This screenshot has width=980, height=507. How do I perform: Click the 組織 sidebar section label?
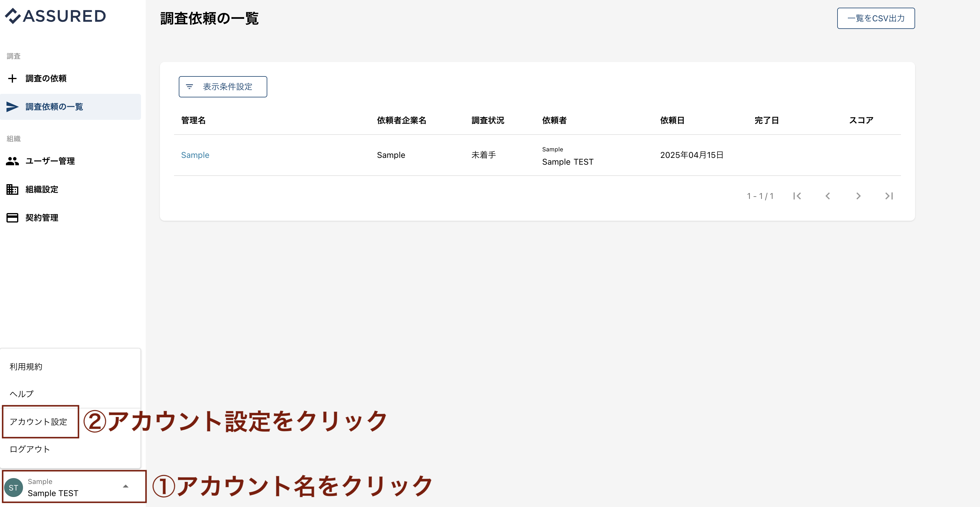14,139
